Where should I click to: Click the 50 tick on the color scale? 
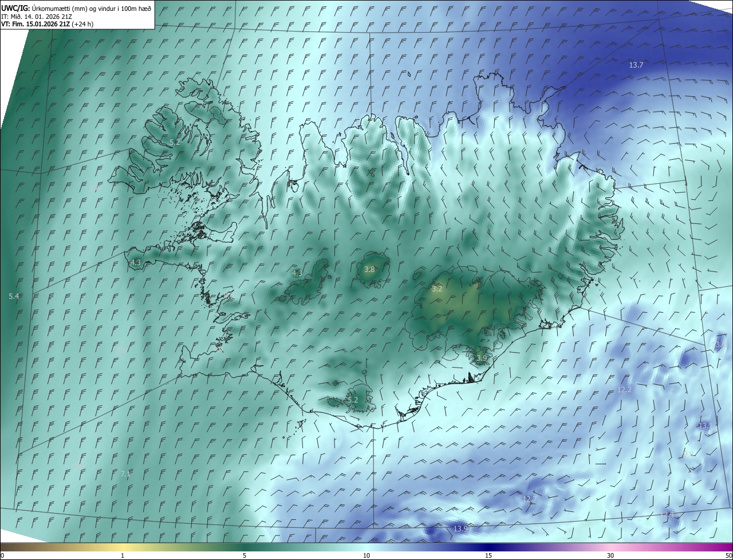point(728,555)
